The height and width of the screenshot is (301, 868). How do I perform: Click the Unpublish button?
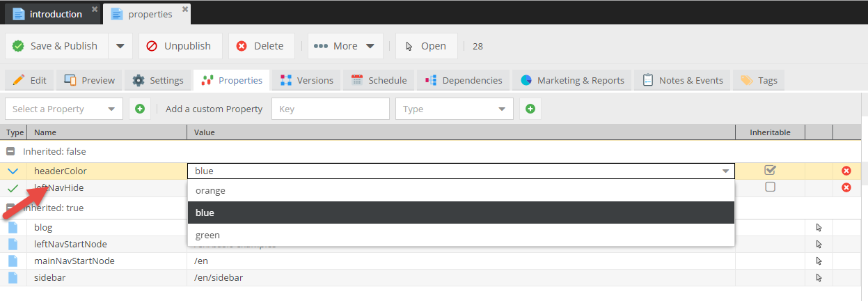(x=180, y=46)
